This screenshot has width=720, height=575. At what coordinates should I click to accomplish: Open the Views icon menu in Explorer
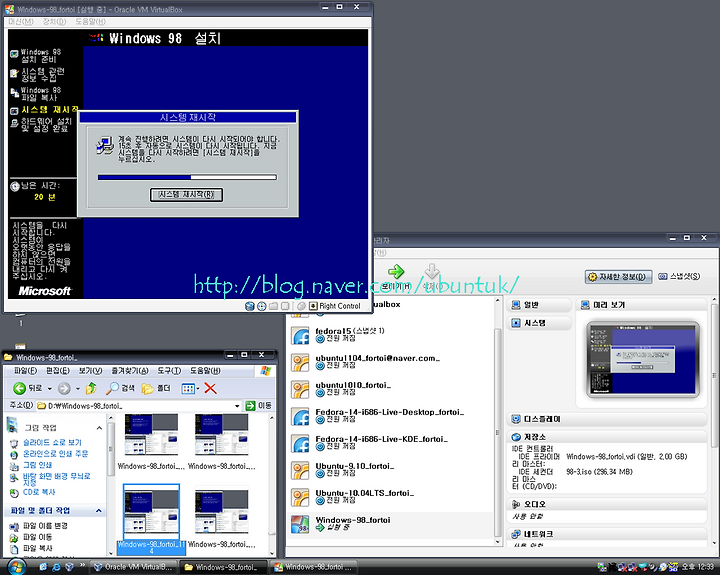click(x=190, y=389)
